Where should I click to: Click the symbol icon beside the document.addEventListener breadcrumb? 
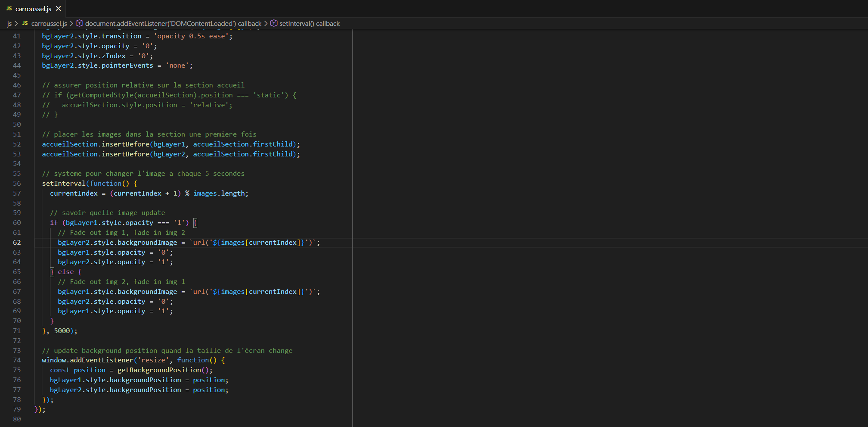(x=79, y=23)
